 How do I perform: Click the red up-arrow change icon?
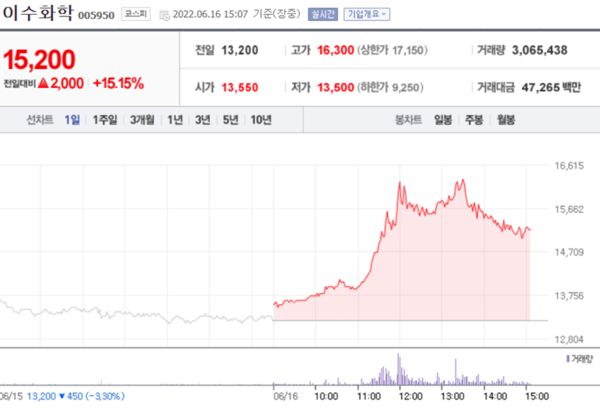(x=43, y=82)
